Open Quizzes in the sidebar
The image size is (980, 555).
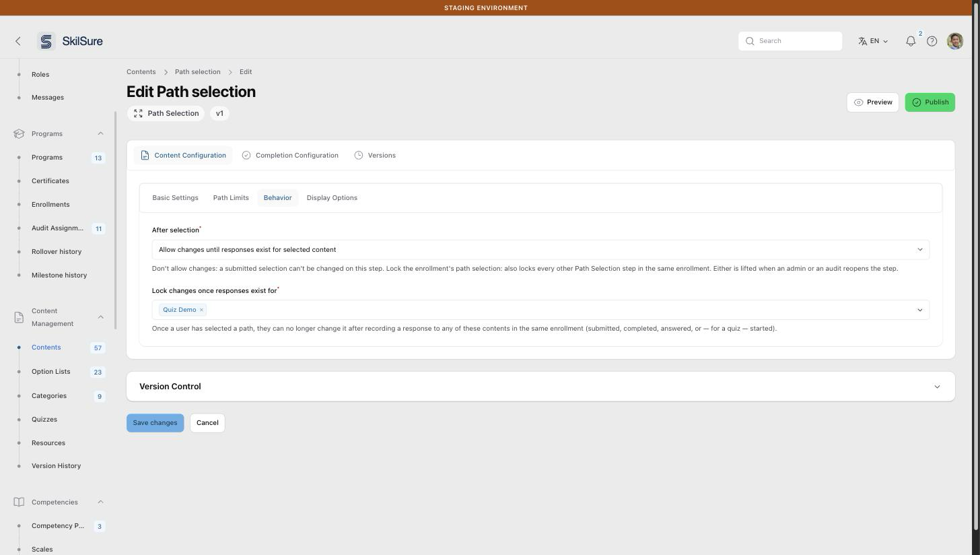click(44, 420)
